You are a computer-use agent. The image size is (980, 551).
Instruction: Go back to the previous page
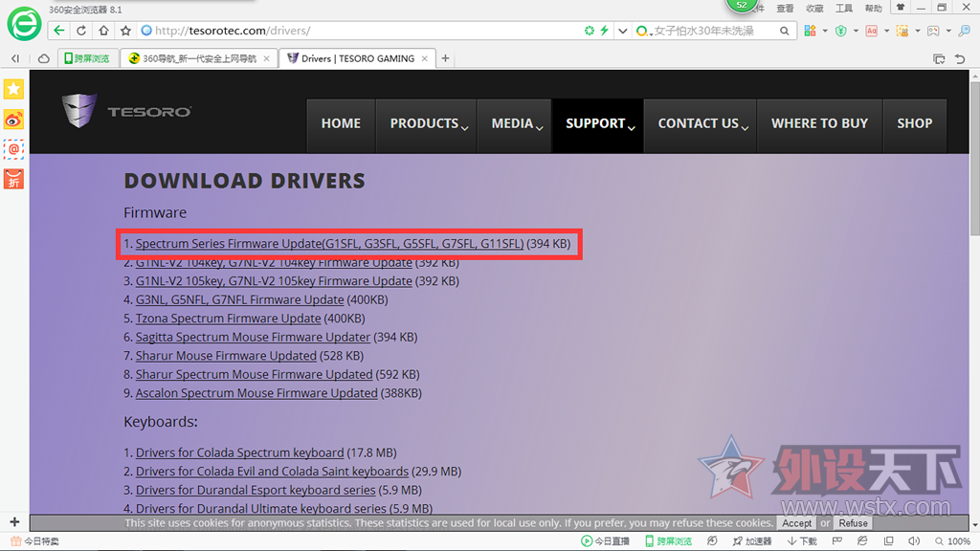(58, 31)
